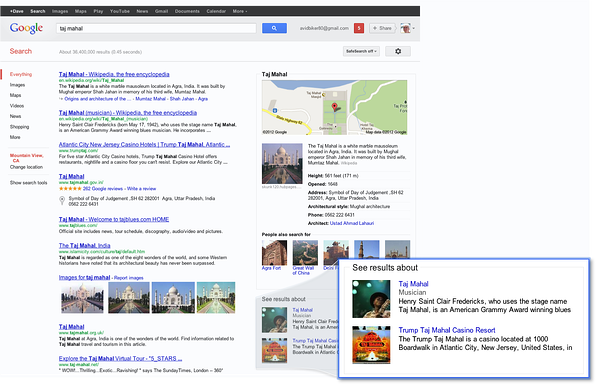Open Play from the top bar
Screen dimensions: 598x387
pyautogui.click(x=98, y=11)
